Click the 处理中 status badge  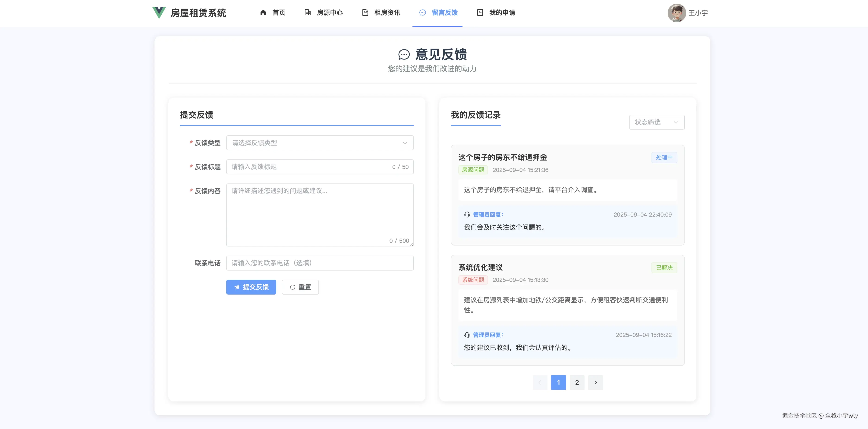pyautogui.click(x=664, y=157)
